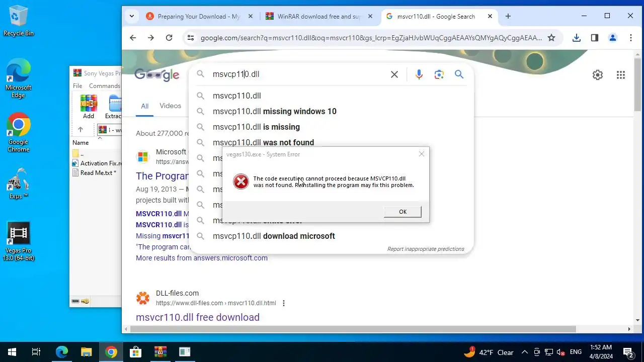Click the page horizontal scrollbar
This screenshot has width=644, height=362.
pyautogui.click(x=354, y=329)
